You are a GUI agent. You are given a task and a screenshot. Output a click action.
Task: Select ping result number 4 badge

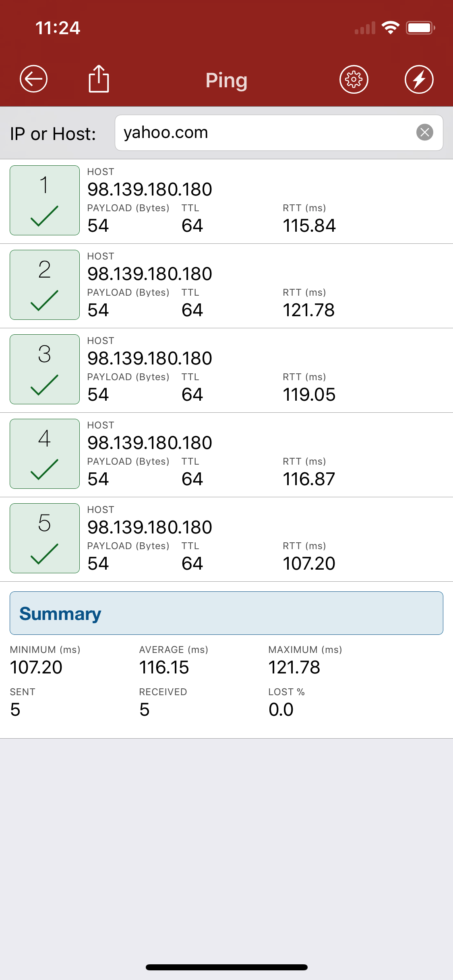[45, 454]
